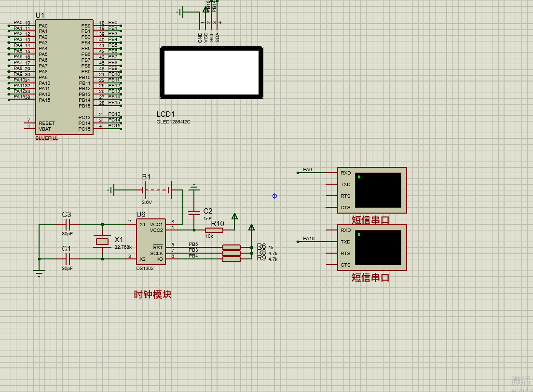
Task: Click 短信串口 label under the PA9 terminal
Action: click(370, 220)
